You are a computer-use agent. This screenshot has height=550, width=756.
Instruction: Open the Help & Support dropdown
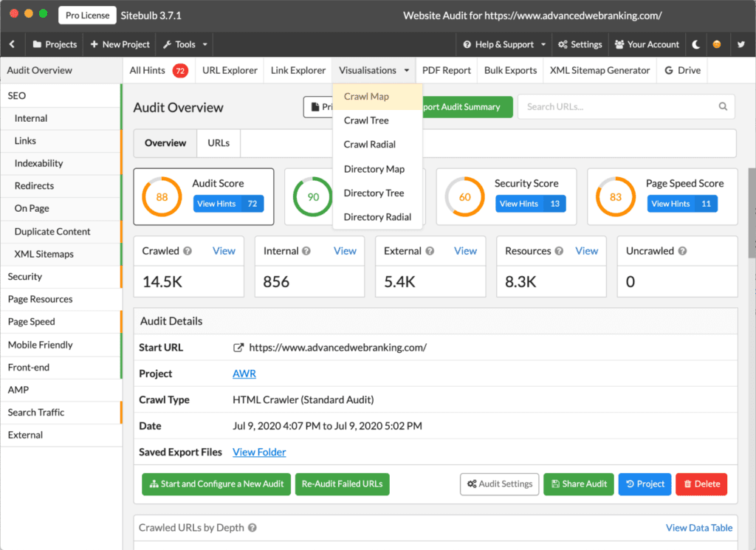click(x=504, y=44)
